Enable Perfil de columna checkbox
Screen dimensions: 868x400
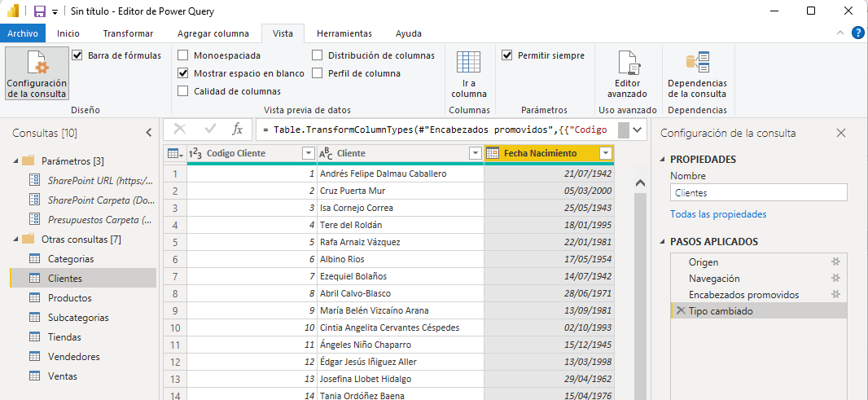click(x=318, y=73)
